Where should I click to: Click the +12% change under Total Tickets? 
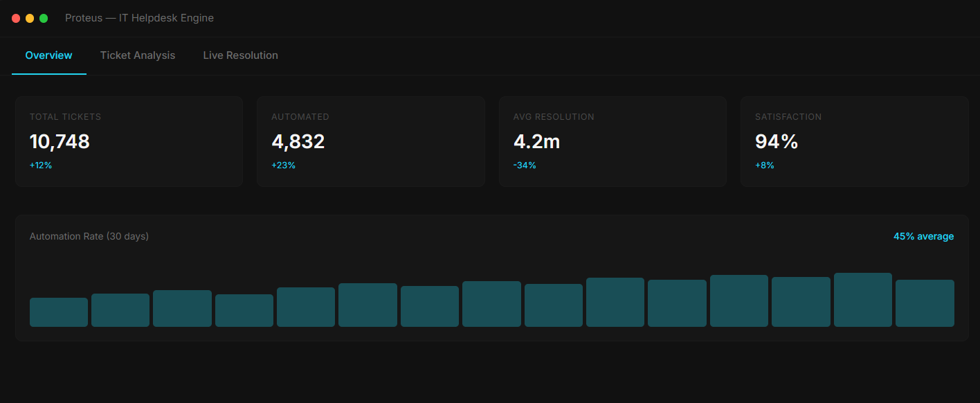(x=41, y=165)
